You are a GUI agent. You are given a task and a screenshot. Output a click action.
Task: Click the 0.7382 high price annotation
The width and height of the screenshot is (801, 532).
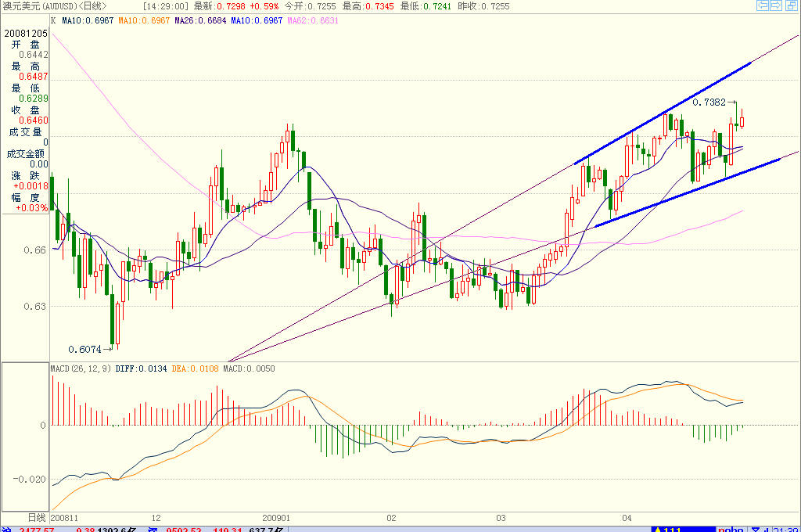tap(709, 102)
